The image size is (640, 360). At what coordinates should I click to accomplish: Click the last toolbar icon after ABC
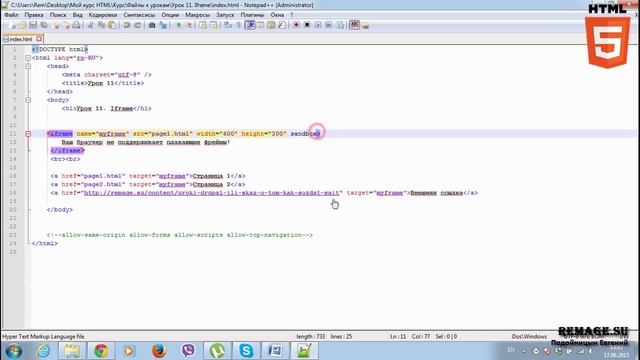[365, 25]
